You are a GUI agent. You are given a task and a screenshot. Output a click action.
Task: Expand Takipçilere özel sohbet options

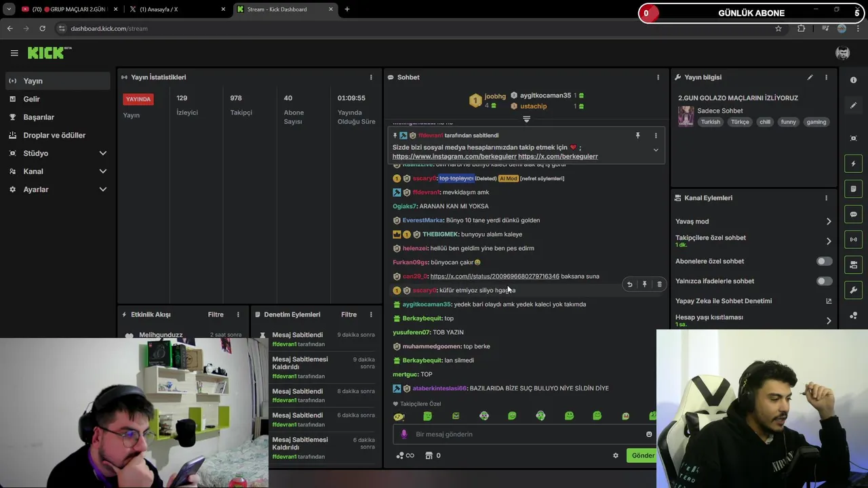(x=829, y=241)
